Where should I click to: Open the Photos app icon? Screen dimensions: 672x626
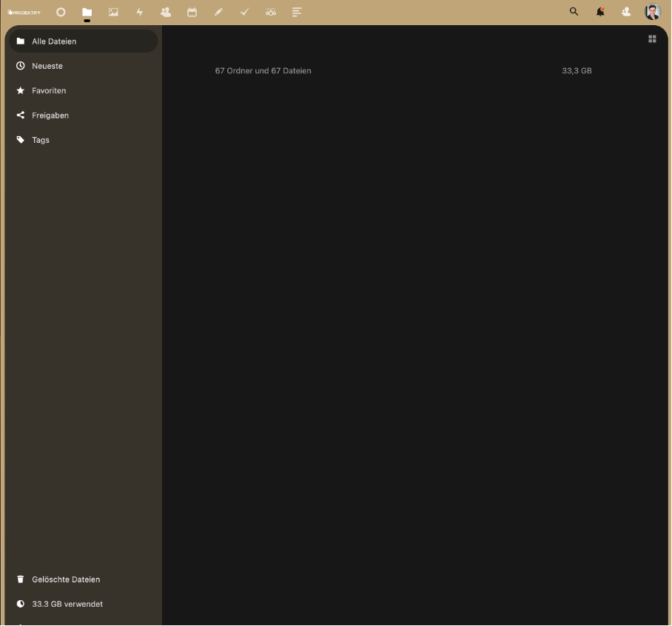click(x=113, y=12)
